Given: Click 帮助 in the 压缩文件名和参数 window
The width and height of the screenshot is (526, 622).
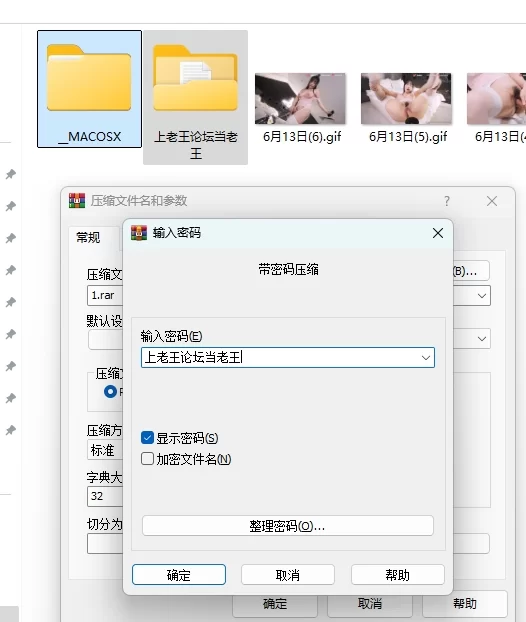Looking at the screenshot, I should coord(465,605).
